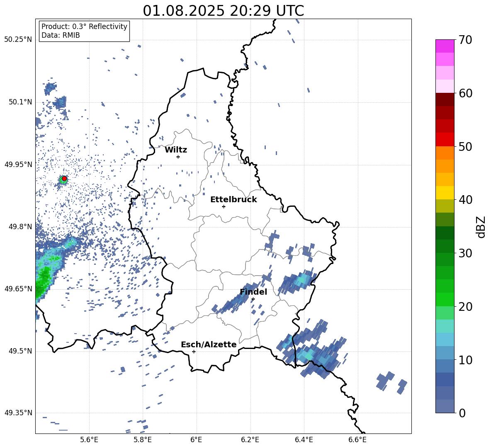Click the 49.8°N latitude label
The image size is (491, 448).
pos(20,227)
